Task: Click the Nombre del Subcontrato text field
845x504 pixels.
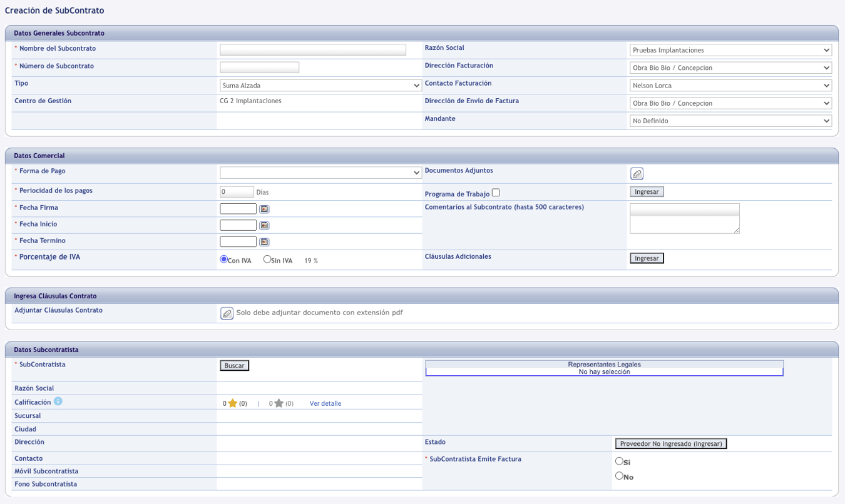Action: click(313, 50)
